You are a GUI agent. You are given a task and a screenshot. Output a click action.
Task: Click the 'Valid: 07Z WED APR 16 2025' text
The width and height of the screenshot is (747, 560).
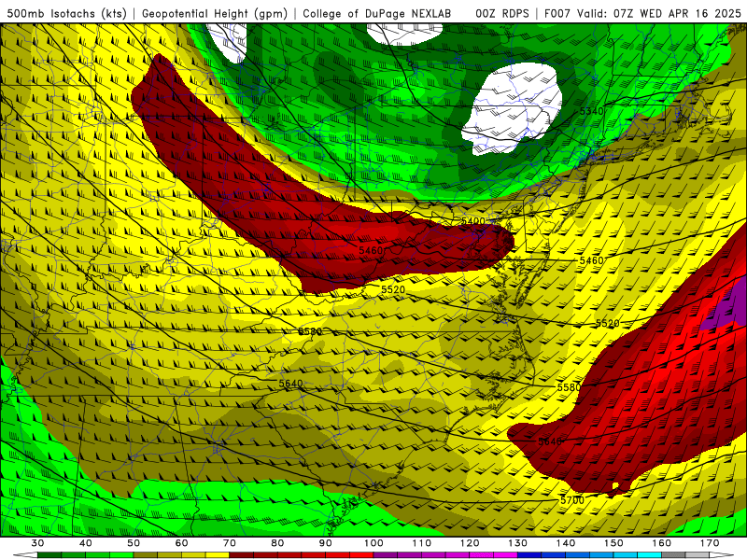(x=659, y=13)
